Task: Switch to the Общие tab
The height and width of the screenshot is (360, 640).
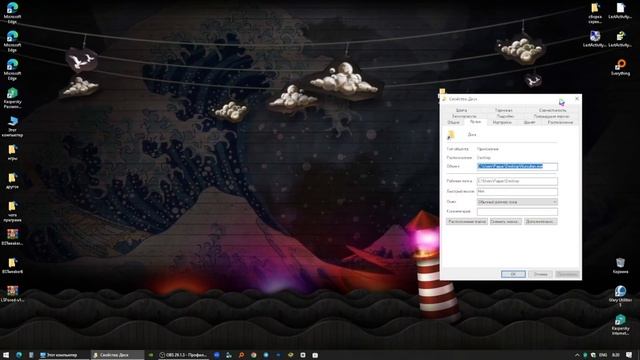Action: pyautogui.click(x=453, y=122)
